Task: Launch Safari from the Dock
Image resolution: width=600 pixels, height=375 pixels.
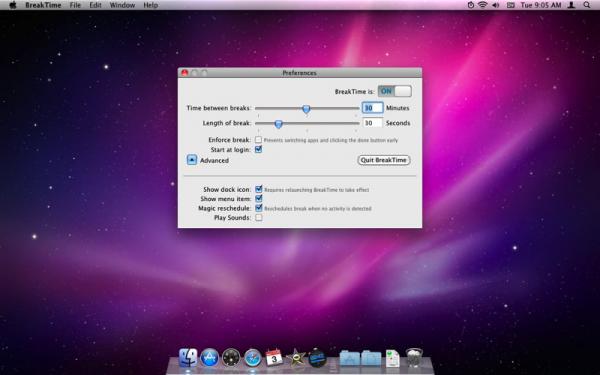Action: click(253, 358)
